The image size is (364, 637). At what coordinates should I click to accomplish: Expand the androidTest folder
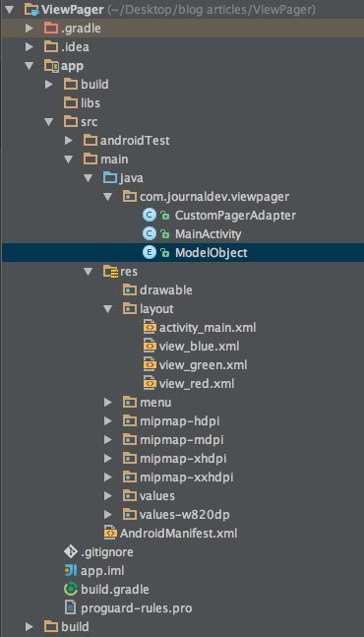[x=69, y=140]
